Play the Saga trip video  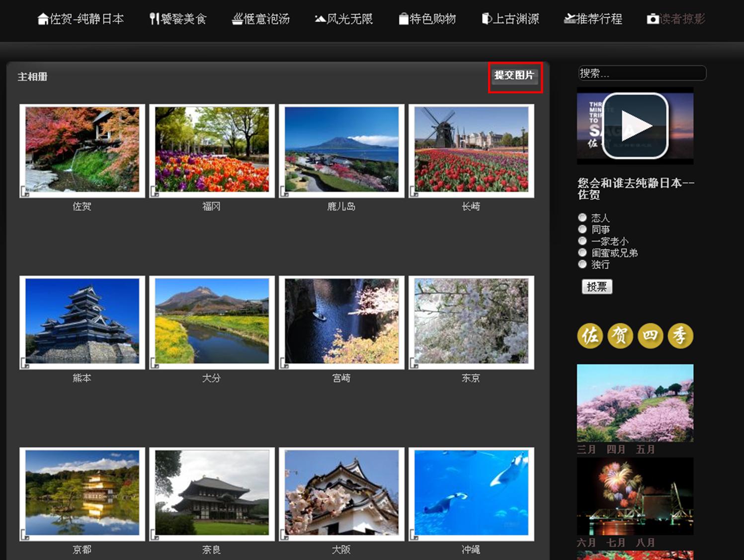(635, 126)
